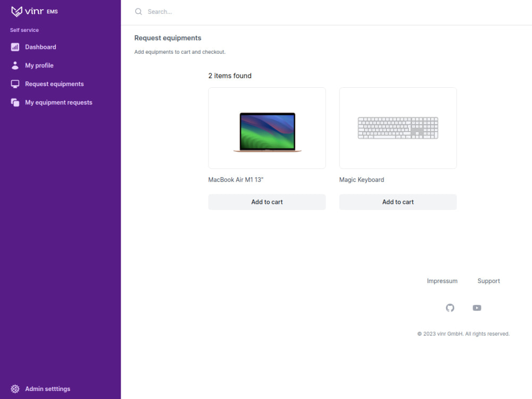Screen dimensions: 532x399
Task: Click the copyright vinr GmbH text
Action: [x=463, y=334]
